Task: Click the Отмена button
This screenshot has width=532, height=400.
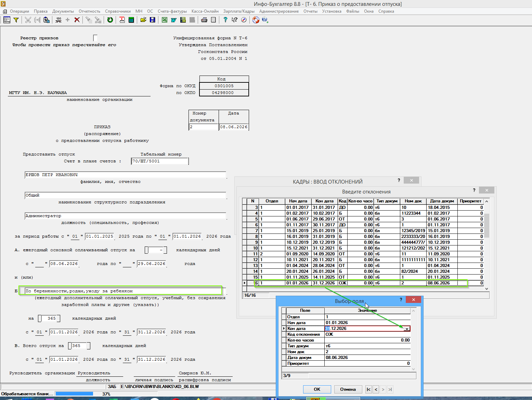Action: click(x=348, y=389)
